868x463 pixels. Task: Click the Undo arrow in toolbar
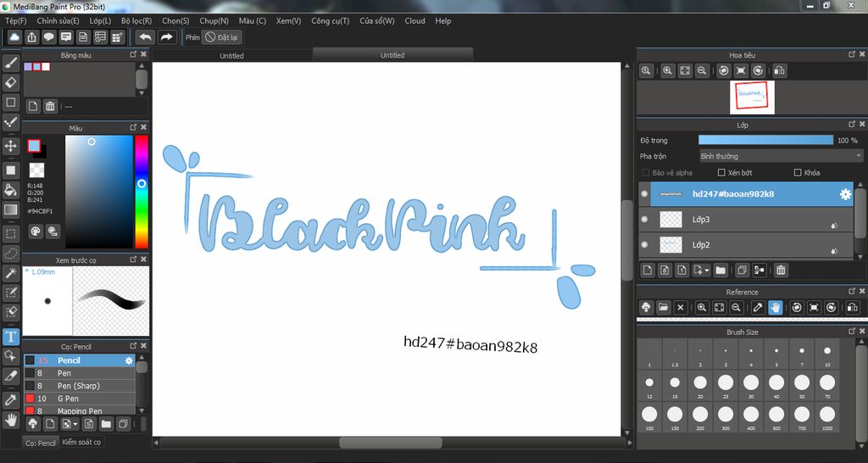[x=146, y=37]
